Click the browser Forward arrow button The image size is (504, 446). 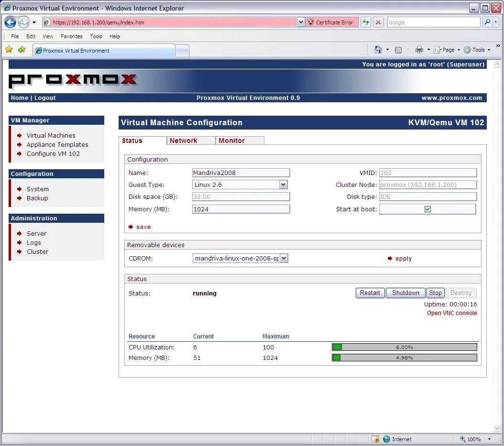[x=23, y=22]
